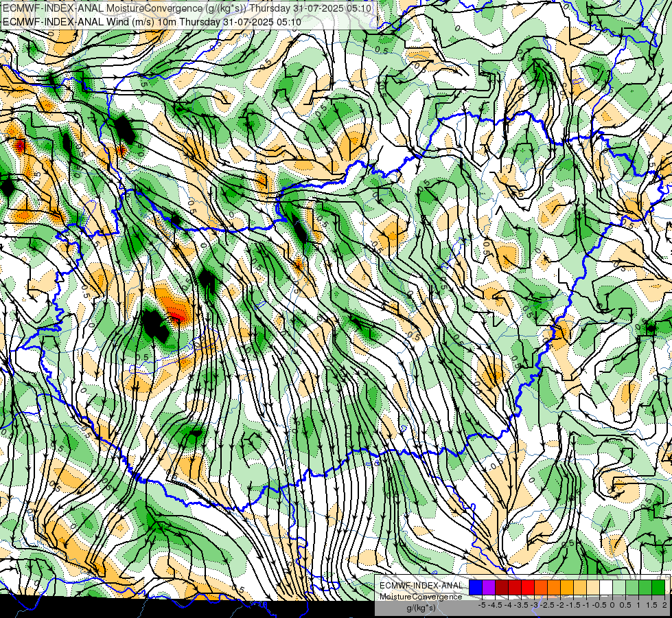Image resolution: width=672 pixels, height=618 pixels.
Task: Click the legend scale value '-5'
Action: tap(482, 605)
